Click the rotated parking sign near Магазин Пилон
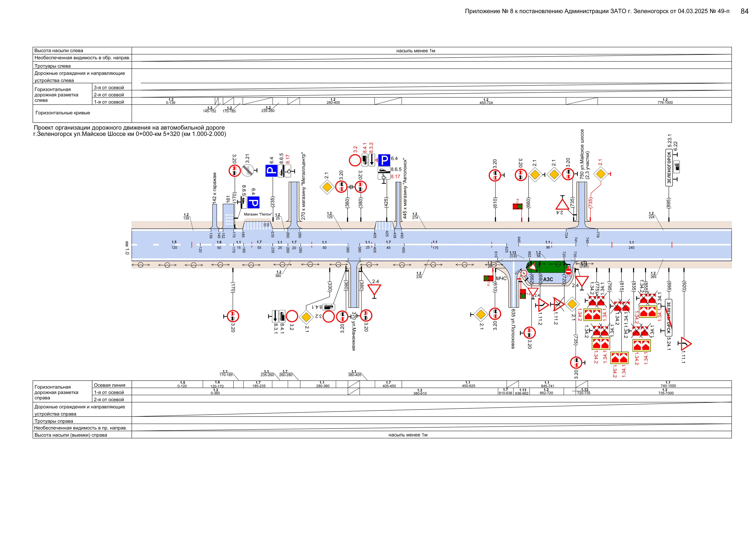The width and height of the screenshot is (756, 534). point(253,202)
